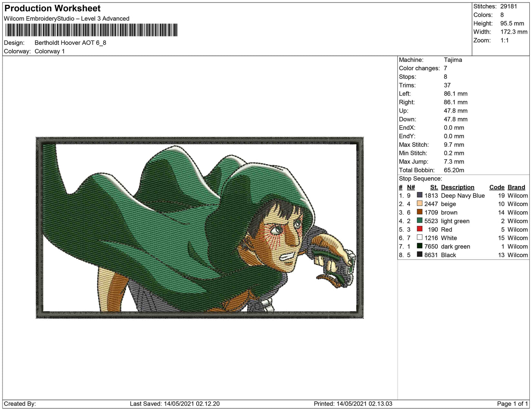Image resolution: width=532 pixels, height=409 pixels.
Task: Click the design name Bertholdt Hoover AOT 6_8
Action: pyautogui.click(x=70, y=43)
